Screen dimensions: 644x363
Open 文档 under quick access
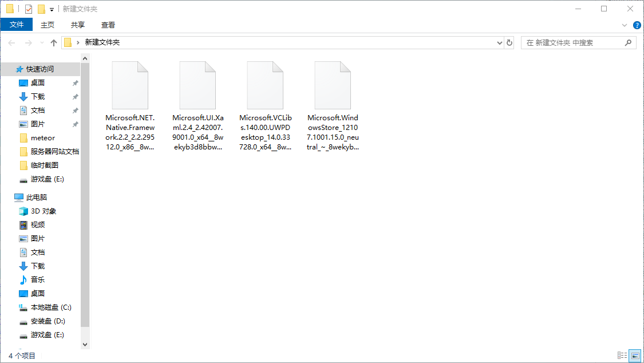(x=38, y=111)
